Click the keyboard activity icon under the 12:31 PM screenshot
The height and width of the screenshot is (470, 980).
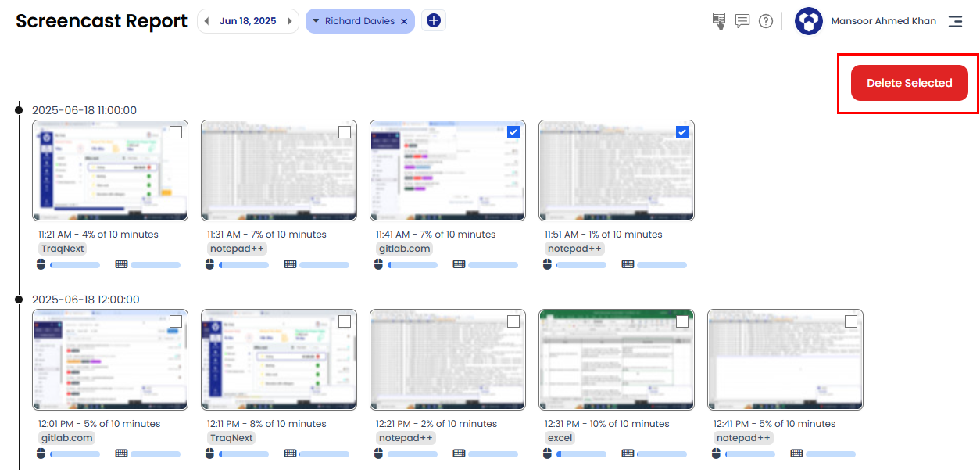click(628, 454)
